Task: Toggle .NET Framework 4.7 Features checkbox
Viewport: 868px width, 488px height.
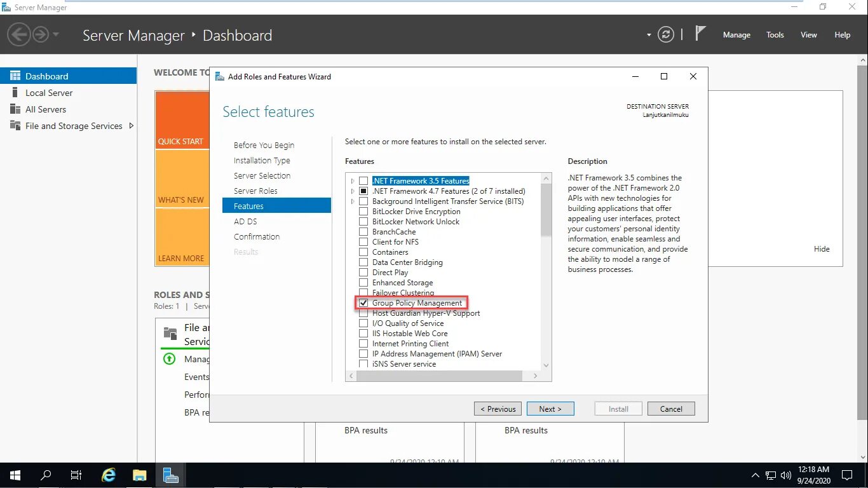Action: point(363,191)
